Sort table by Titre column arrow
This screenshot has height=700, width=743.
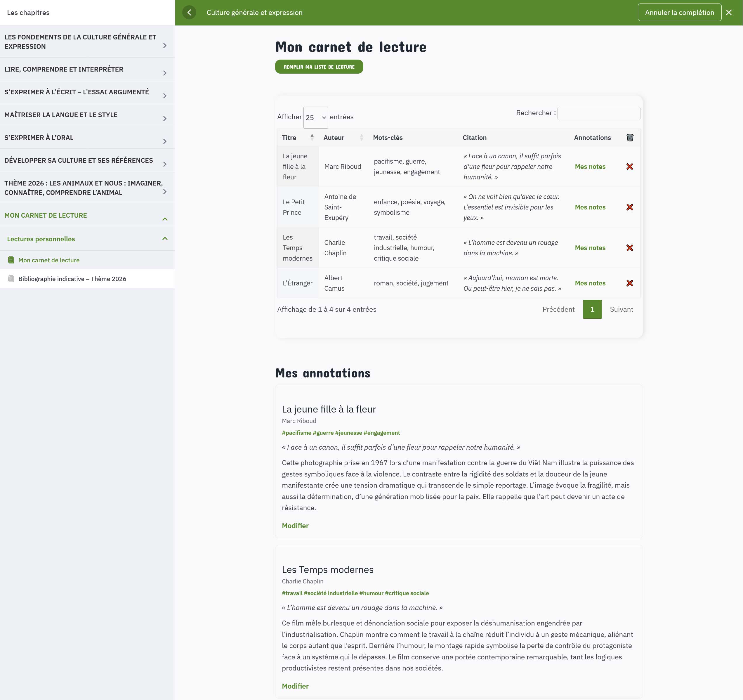click(x=312, y=137)
